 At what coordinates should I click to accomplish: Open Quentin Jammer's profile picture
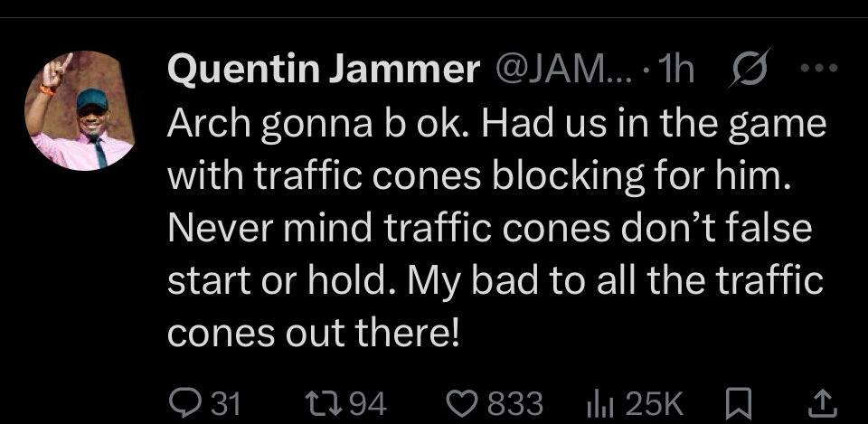pyautogui.click(x=86, y=110)
